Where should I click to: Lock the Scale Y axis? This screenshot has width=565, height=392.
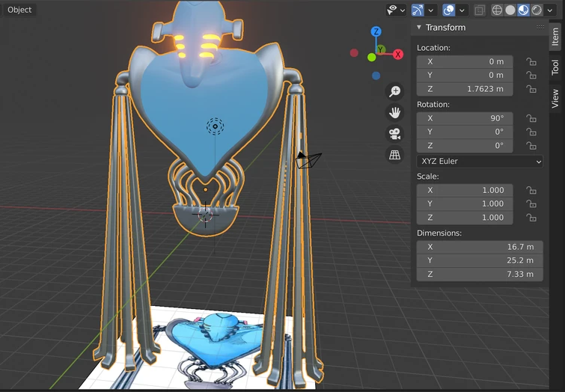coord(531,204)
